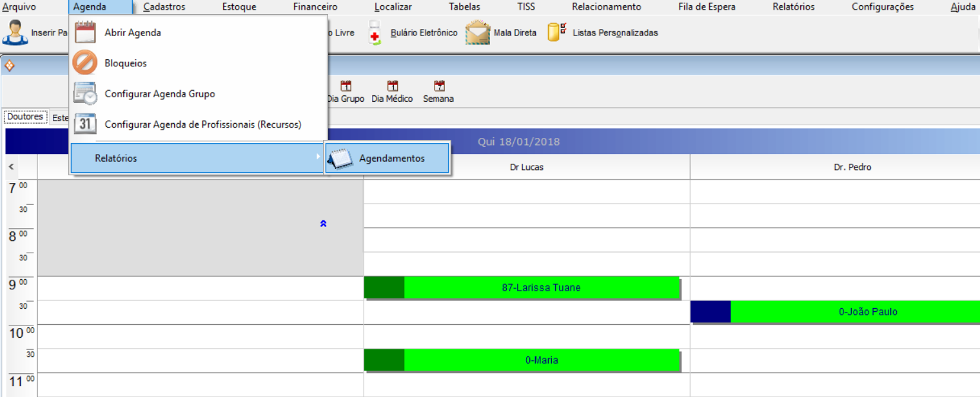Click the blue double-chevron collapse arrow
The image size is (980, 397).
323,224
